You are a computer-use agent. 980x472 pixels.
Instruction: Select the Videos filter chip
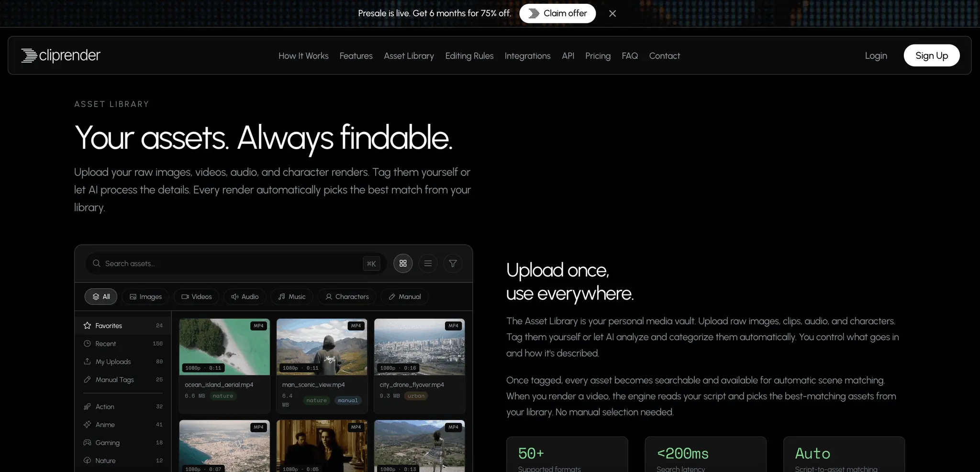click(196, 296)
